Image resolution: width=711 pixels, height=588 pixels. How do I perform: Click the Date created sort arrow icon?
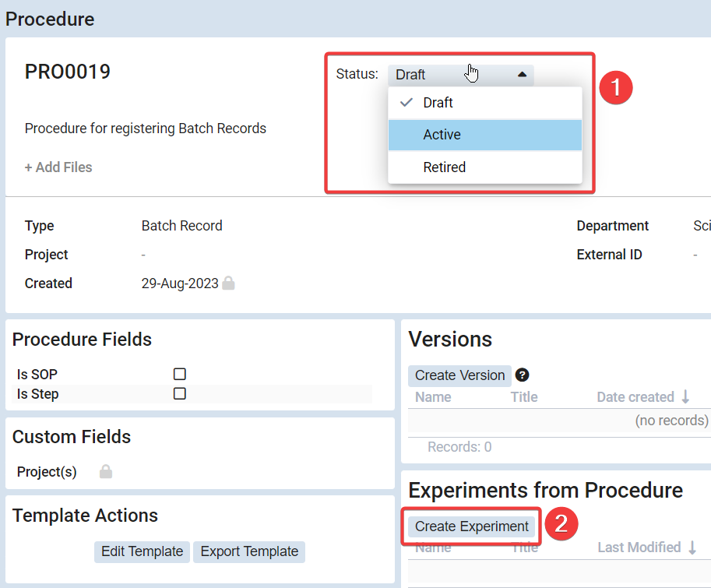[x=685, y=397]
